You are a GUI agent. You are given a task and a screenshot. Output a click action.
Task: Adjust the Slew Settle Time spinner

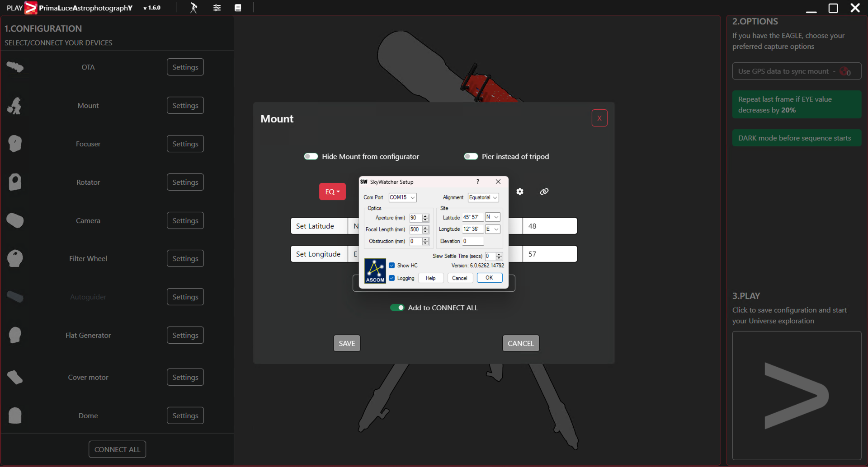(x=499, y=256)
